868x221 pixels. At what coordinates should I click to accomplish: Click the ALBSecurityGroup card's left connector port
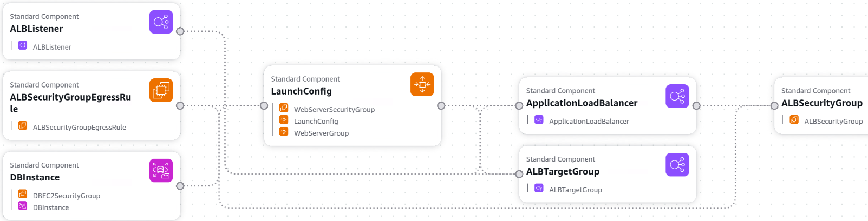point(774,106)
